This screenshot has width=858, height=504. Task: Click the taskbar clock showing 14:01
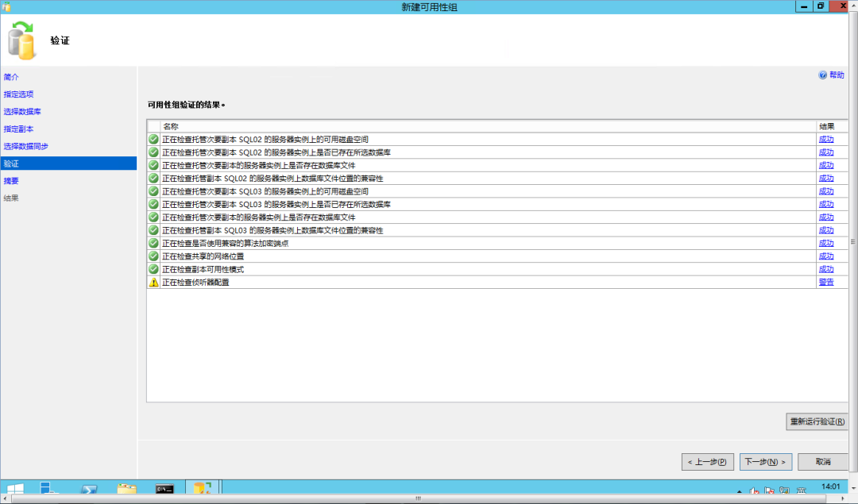point(830,487)
